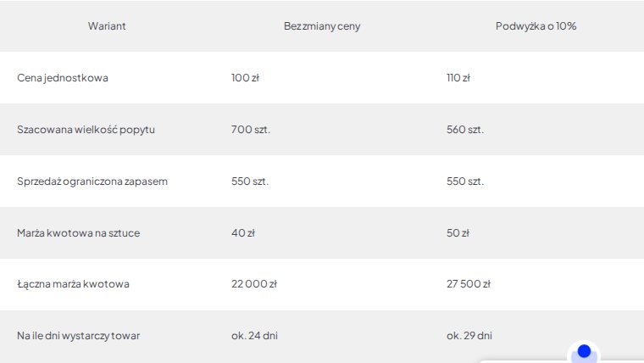Image resolution: width=644 pixels, height=363 pixels.
Task: Click the 700 szt. demand cell
Action: pos(251,130)
